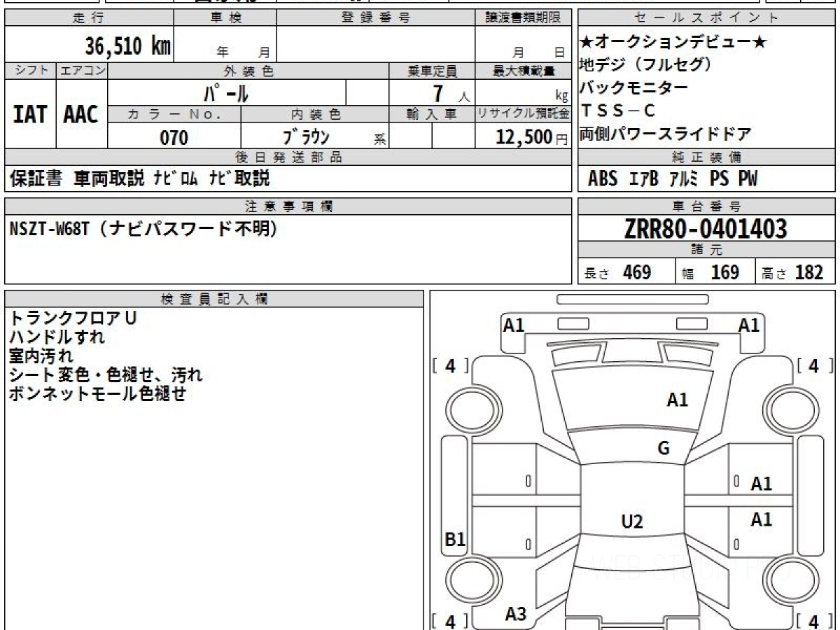Click the G mark on windshield

pos(664,448)
